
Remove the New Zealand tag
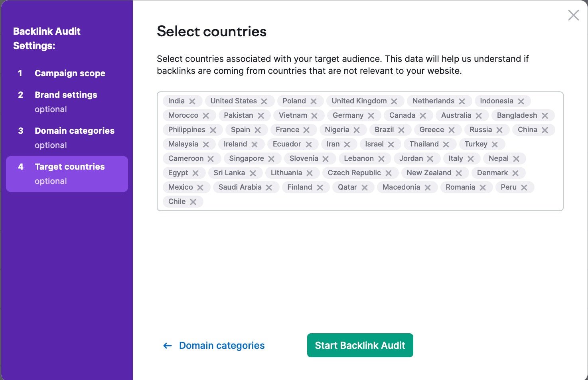(x=459, y=173)
